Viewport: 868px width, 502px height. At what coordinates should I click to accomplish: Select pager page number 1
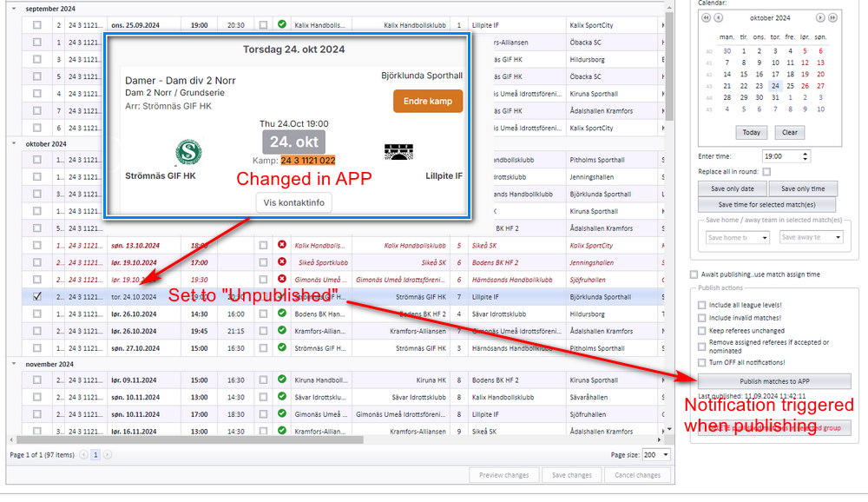pos(95,455)
